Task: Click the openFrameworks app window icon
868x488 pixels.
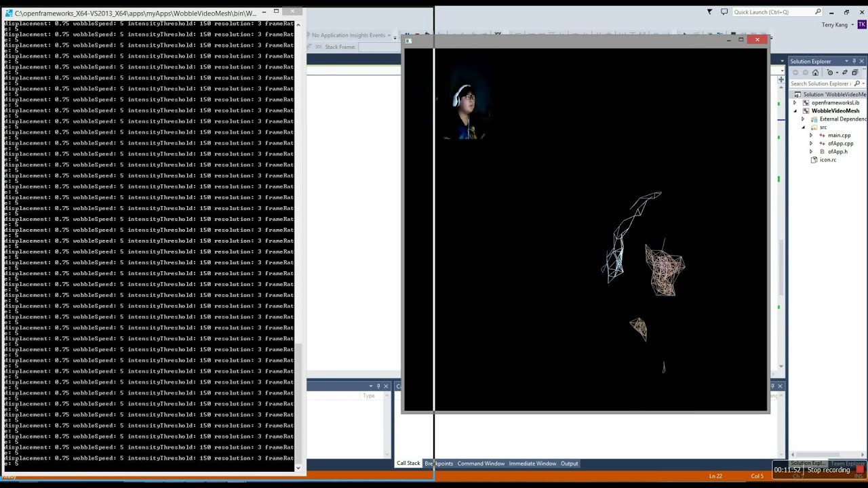Action: [x=408, y=41]
